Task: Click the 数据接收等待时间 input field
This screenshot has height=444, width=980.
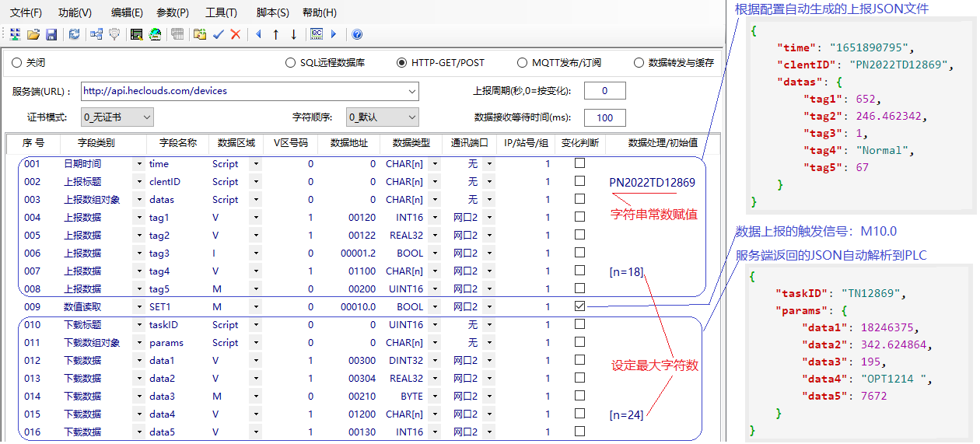Action: pos(604,117)
